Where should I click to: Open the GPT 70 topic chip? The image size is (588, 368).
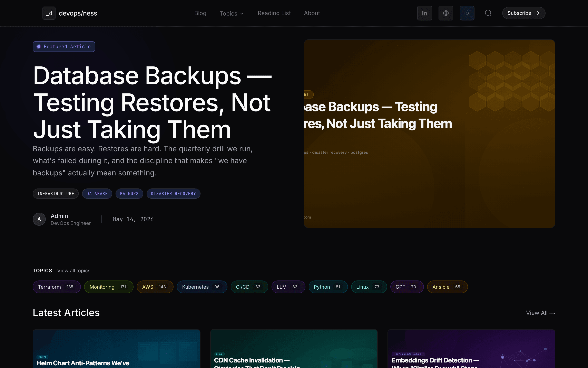point(407,287)
